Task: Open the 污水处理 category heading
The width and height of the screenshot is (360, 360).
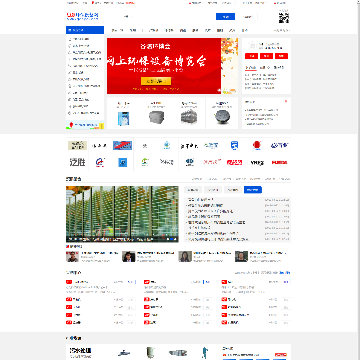Action: click(x=80, y=350)
